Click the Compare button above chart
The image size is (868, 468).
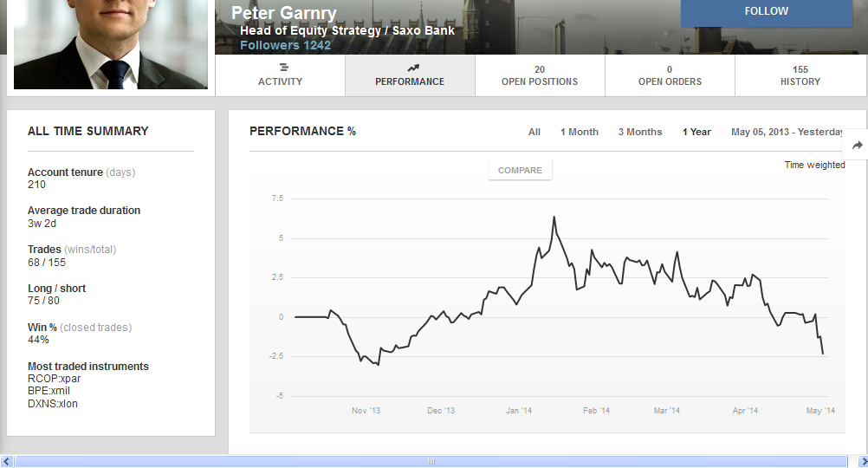click(520, 171)
